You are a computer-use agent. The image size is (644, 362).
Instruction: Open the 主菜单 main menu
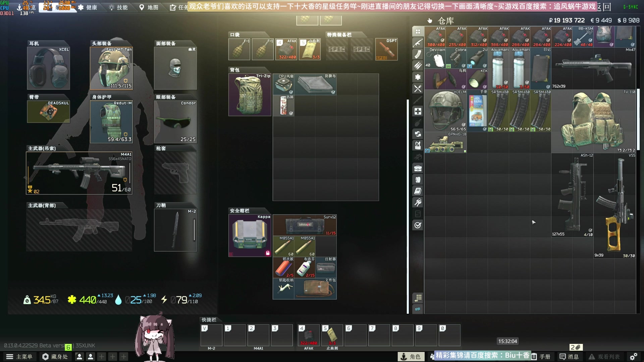19,357
